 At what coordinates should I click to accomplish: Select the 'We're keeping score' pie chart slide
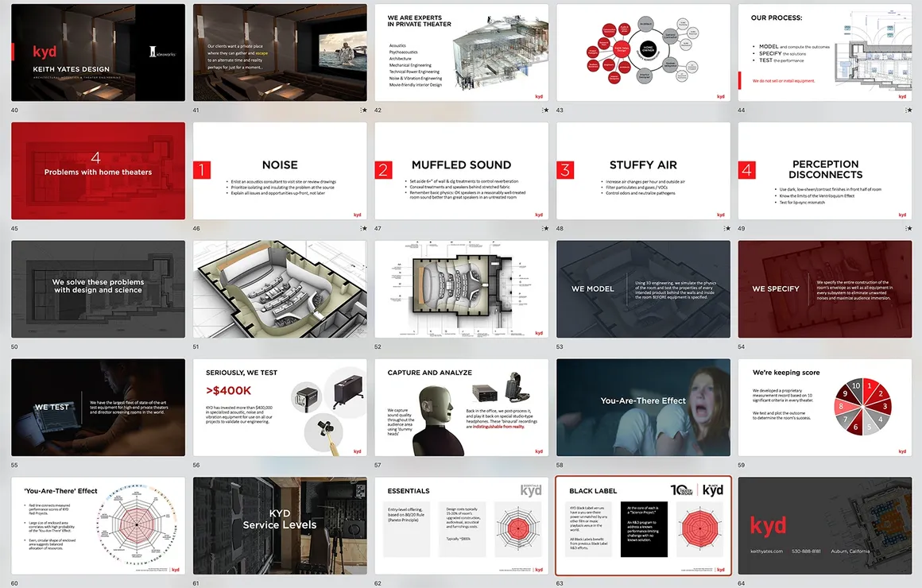[825, 408]
